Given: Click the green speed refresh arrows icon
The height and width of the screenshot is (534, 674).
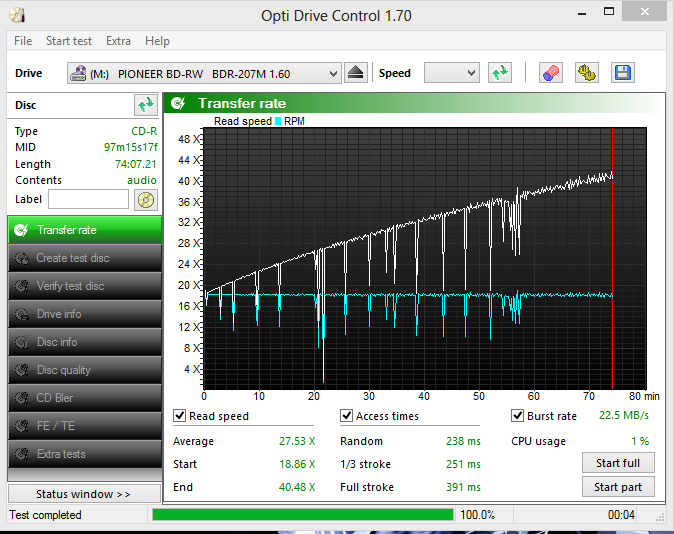Looking at the screenshot, I should click(x=499, y=73).
